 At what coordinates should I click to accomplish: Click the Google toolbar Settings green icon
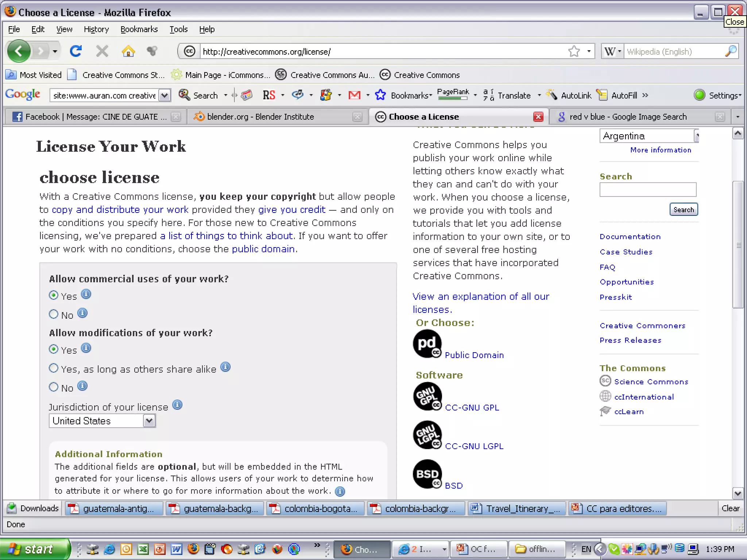coord(699,95)
